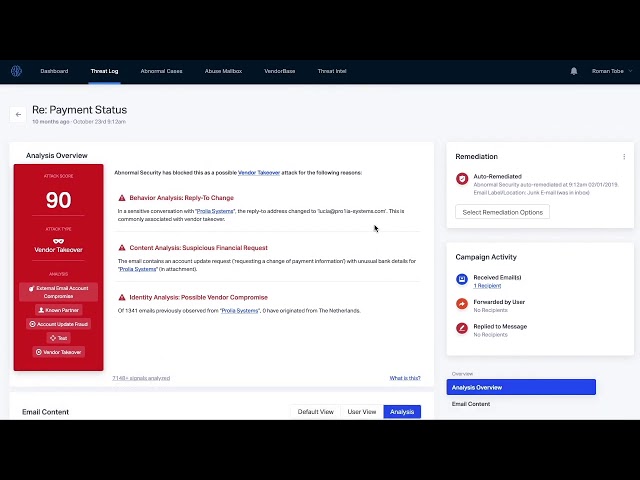Click the Auto-Remediated shield icon

(x=462, y=179)
